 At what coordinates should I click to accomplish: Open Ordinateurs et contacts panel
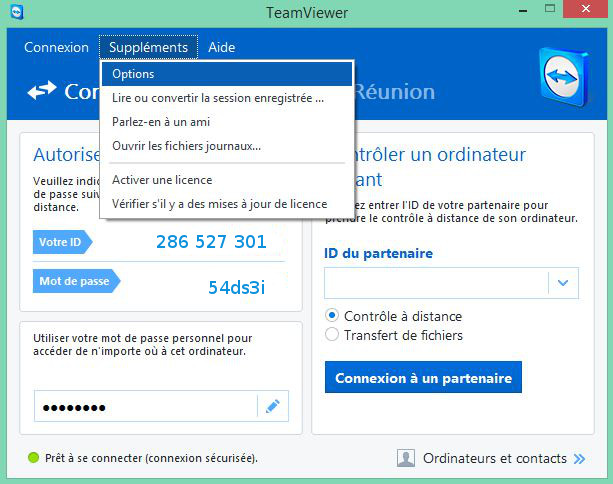tap(495, 458)
